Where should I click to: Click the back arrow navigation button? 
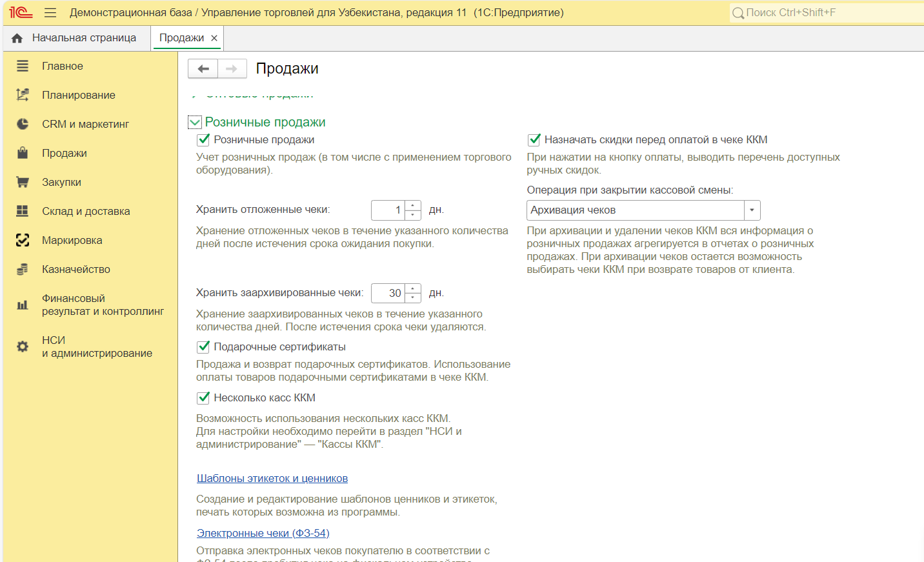tap(203, 68)
